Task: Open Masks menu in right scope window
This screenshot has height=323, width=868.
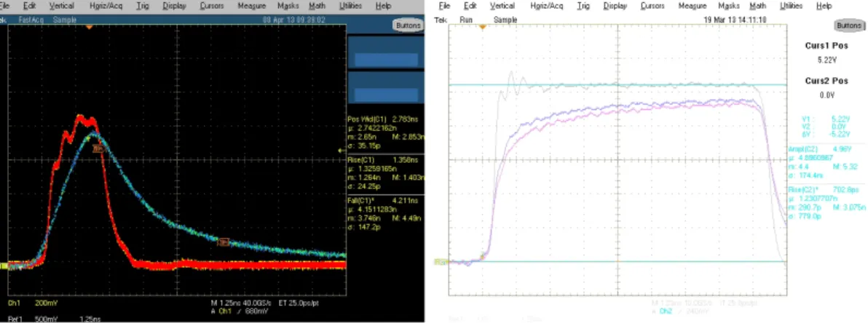Action: tap(728, 6)
